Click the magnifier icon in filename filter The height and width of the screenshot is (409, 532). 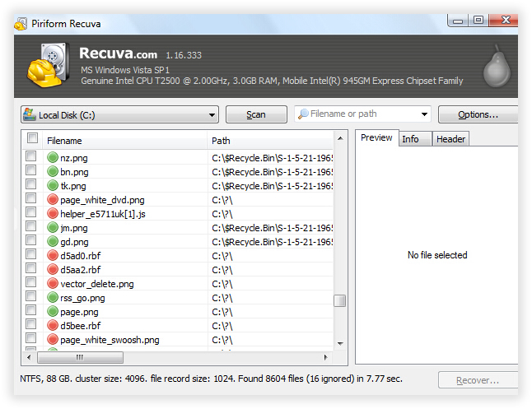point(303,114)
